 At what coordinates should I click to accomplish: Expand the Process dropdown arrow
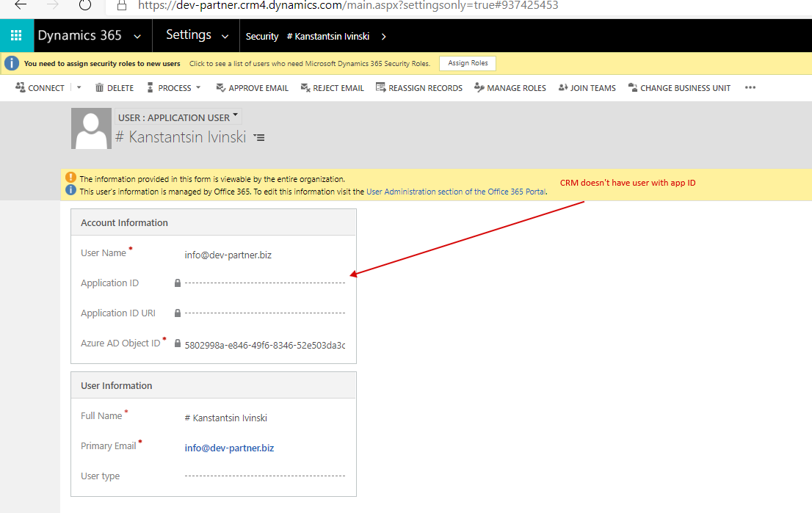[198, 87]
